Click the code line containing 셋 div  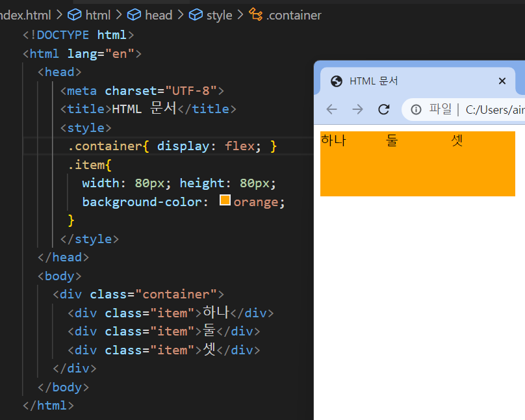coord(164,350)
